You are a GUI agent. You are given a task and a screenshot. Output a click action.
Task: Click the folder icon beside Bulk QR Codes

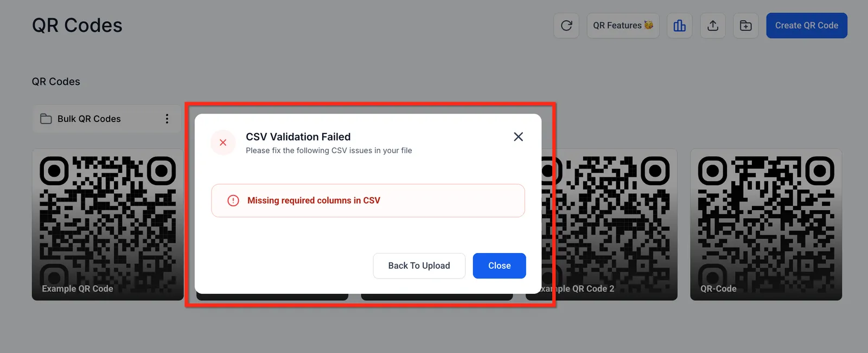pos(46,119)
